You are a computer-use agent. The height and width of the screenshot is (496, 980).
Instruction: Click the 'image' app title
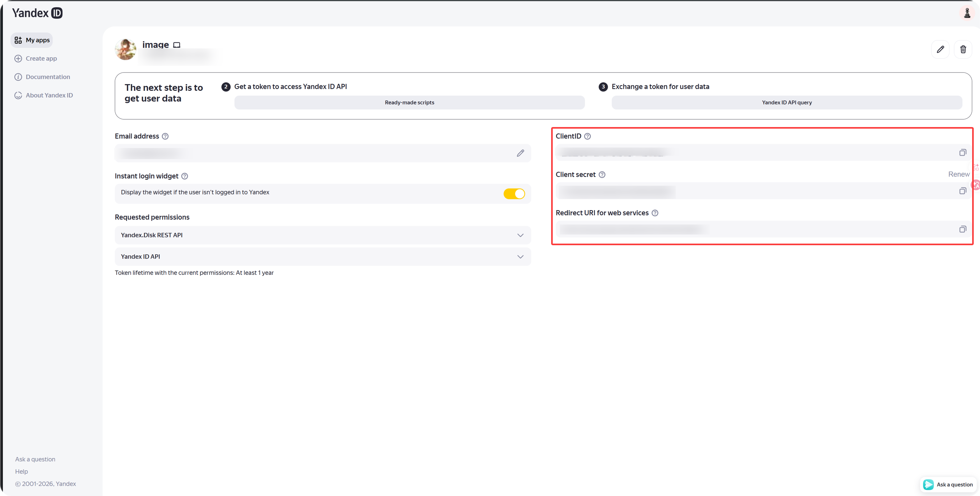pyautogui.click(x=155, y=45)
